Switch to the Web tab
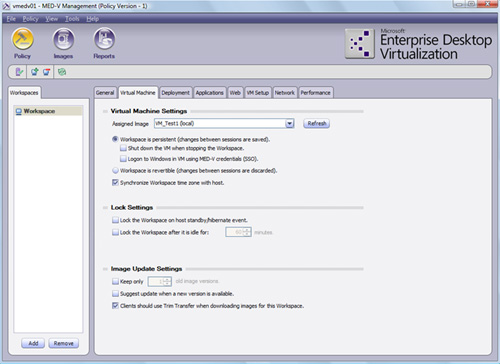 pos(235,93)
